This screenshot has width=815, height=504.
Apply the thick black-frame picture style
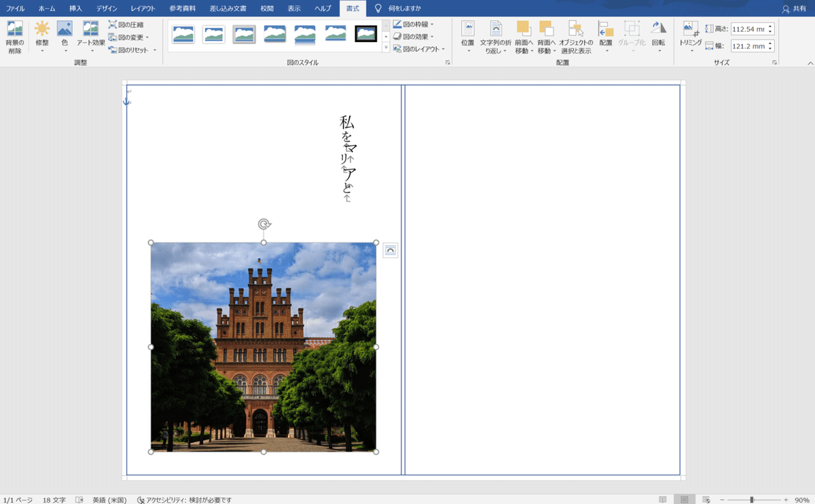click(x=366, y=34)
